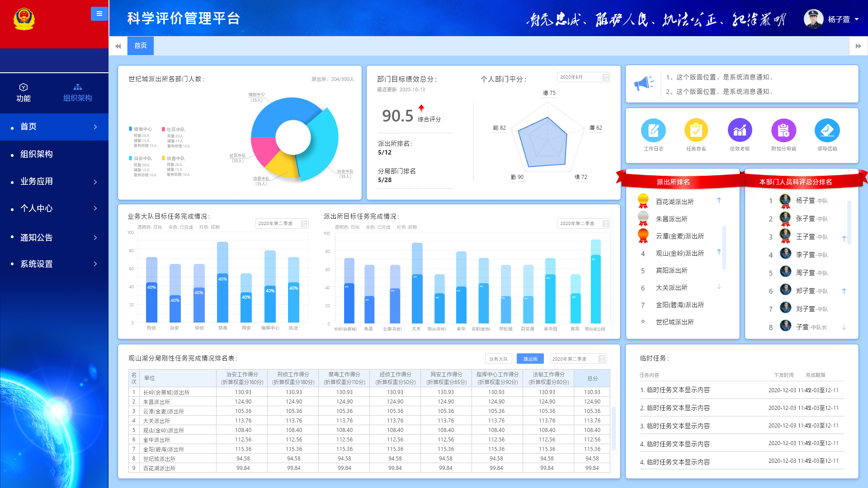Toggle ranking table to 业务大队

tap(498, 359)
